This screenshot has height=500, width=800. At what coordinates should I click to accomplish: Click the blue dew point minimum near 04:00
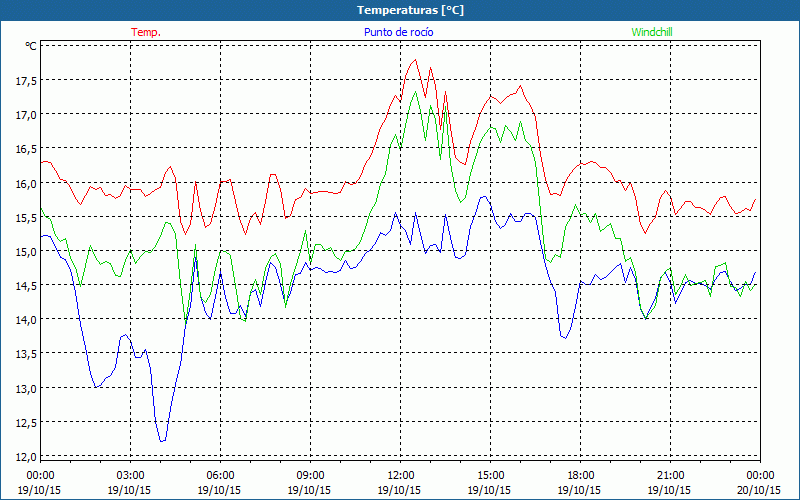(x=162, y=441)
